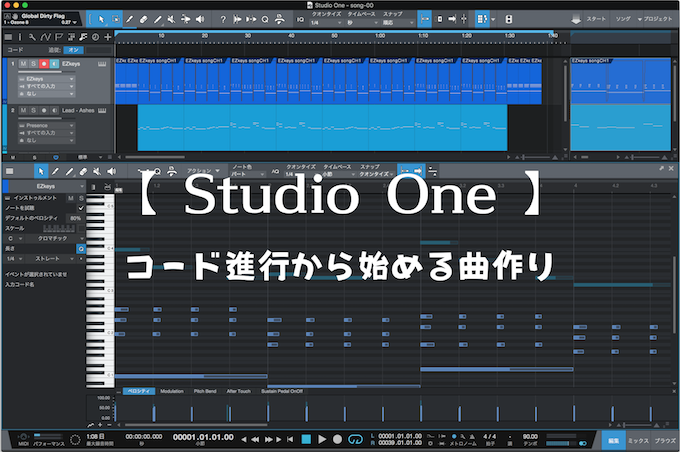Image resolution: width=680 pixels, height=452 pixels.
Task: Switch to the Pitch Bend lane tab
Action: [x=205, y=391]
